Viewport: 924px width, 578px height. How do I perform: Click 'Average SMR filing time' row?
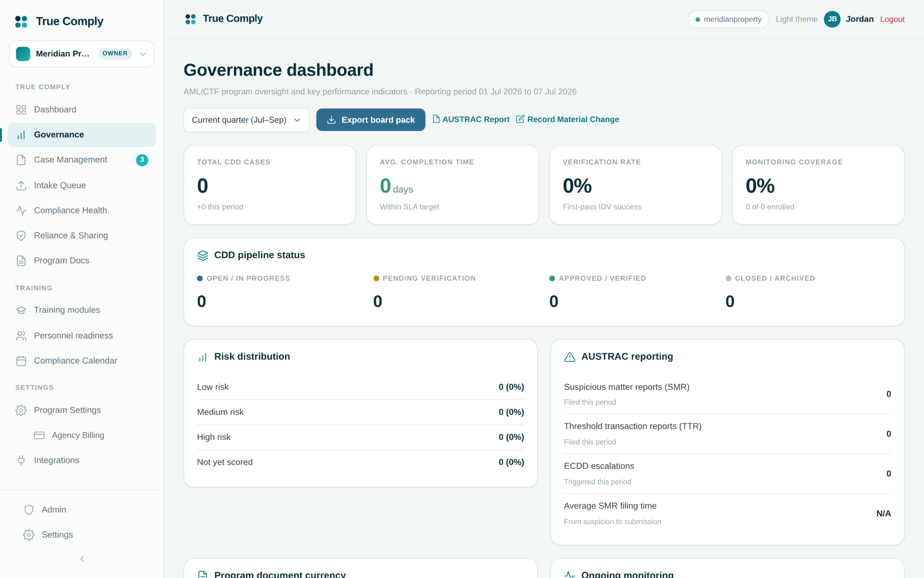pos(727,513)
